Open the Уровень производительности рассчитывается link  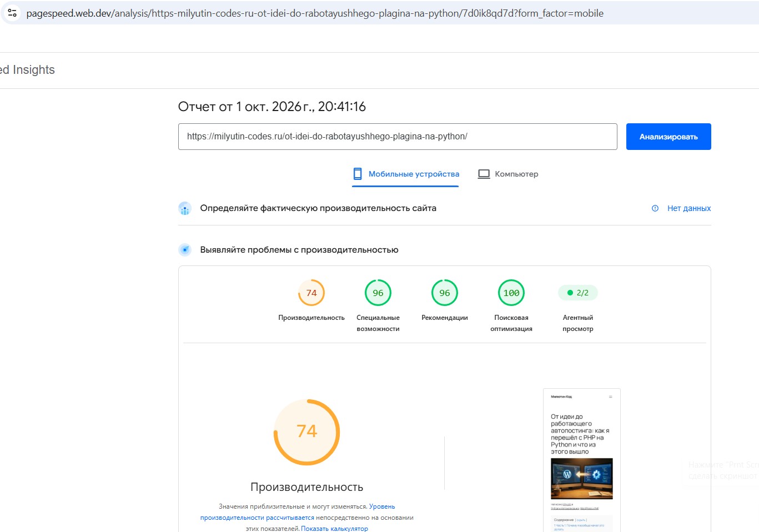click(x=298, y=512)
